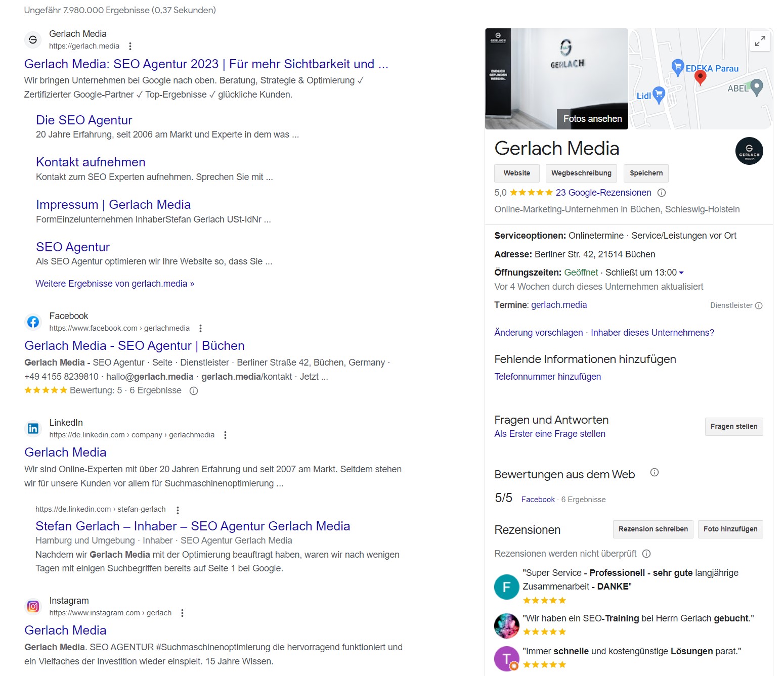Open options menu for the LinkedIn company result
784x676 pixels.
tap(225, 435)
